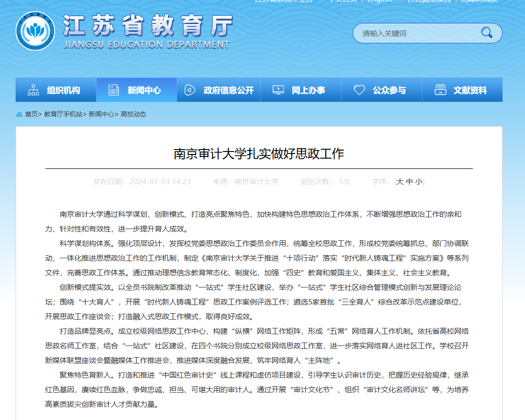Click the Jiangsu Education Department circular logo

[35, 31]
